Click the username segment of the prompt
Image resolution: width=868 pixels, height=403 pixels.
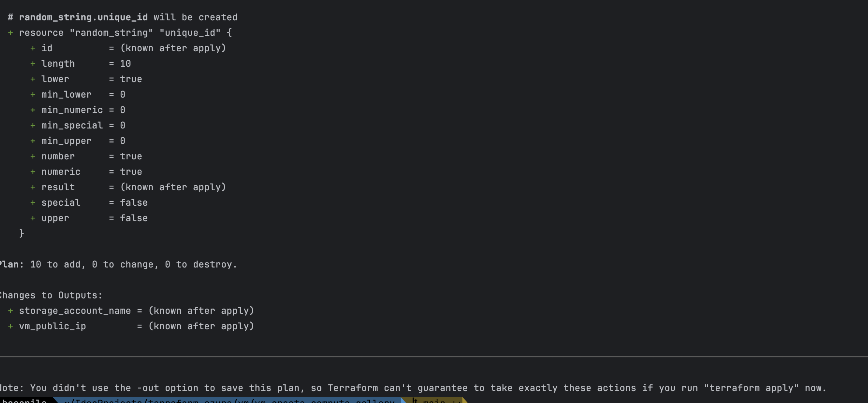click(x=25, y=400)
